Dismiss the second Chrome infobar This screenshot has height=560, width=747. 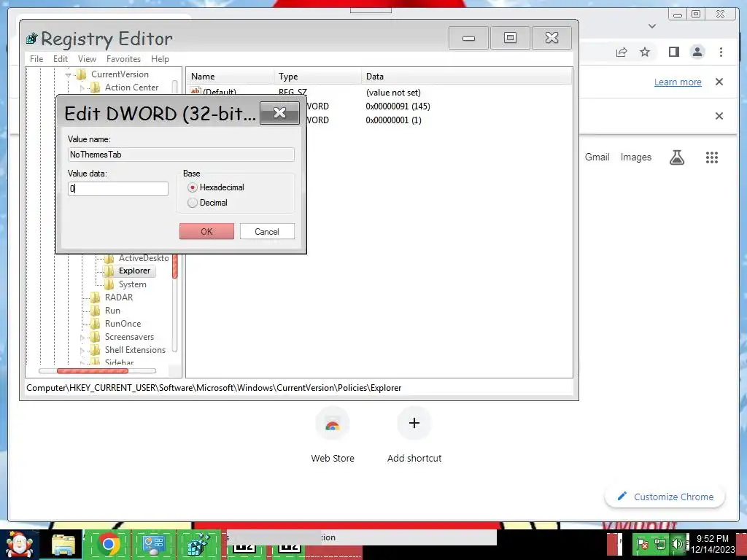click(x=719, y=116)
